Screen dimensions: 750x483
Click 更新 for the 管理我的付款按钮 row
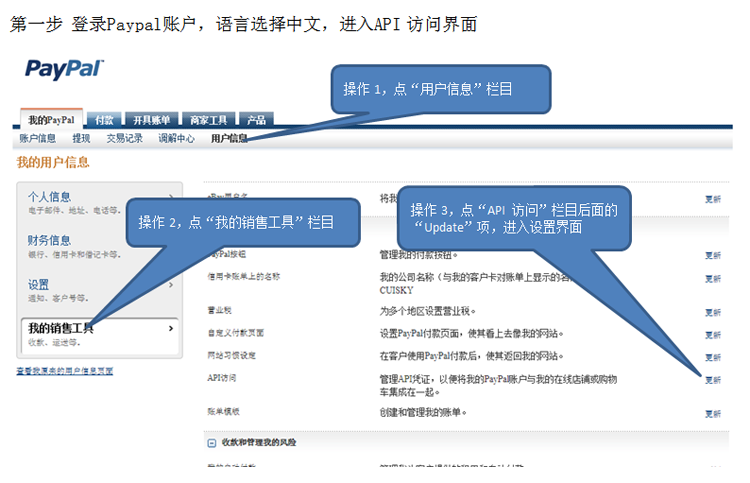click(x=713, y=255)
